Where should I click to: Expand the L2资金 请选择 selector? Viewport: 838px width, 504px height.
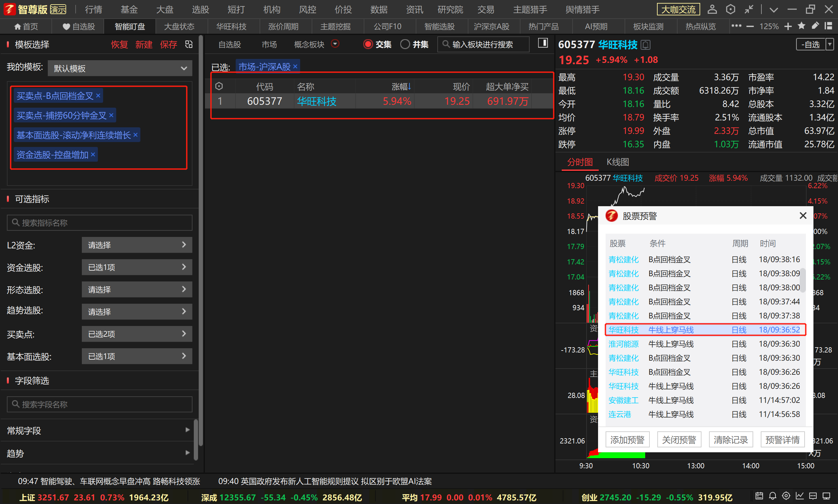[x=137, y=245]
